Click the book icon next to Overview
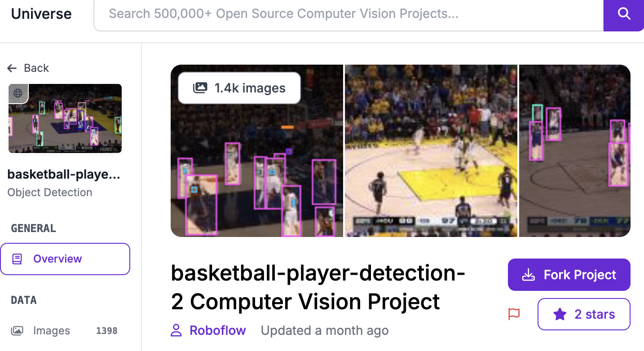The height and width of the screenshot is (351, 644). pyautogui.click(x=17, y=259)
